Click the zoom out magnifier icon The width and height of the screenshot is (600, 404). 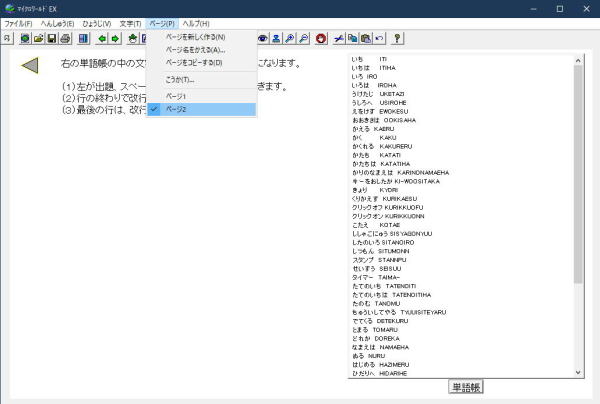tap(304, 38)
